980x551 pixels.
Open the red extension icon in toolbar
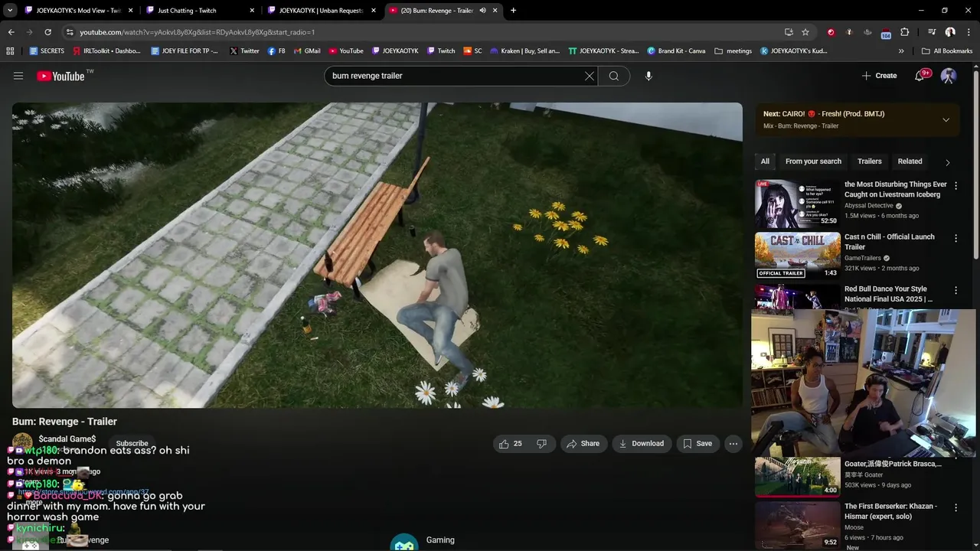[x=831, y=32]
